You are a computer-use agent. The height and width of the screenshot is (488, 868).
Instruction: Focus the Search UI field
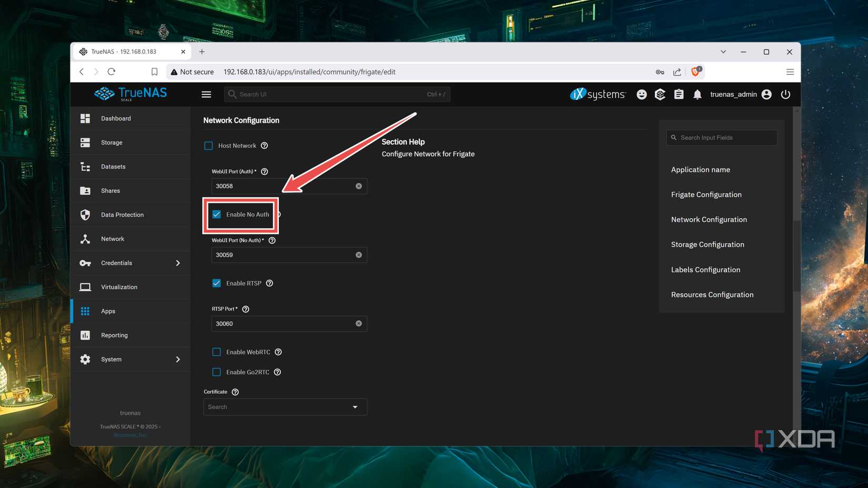[337, 94]
